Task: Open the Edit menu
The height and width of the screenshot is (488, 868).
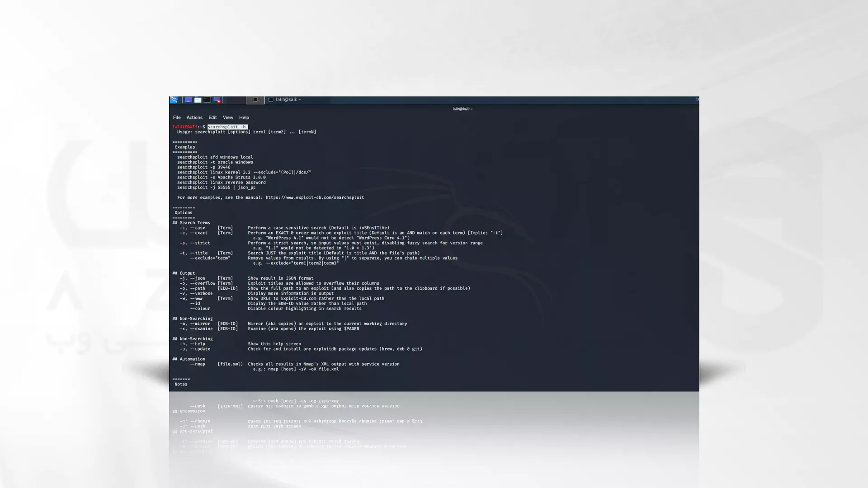Action: coord(212,117)
